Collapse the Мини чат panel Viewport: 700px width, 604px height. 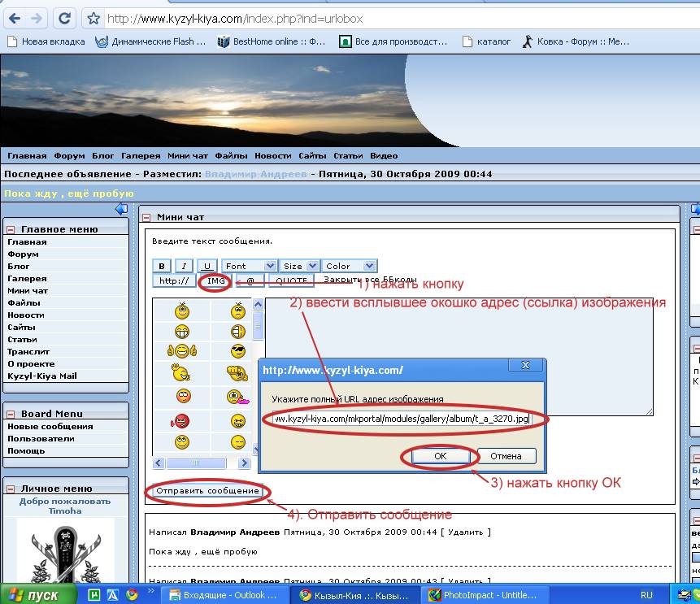coord(146,217)
